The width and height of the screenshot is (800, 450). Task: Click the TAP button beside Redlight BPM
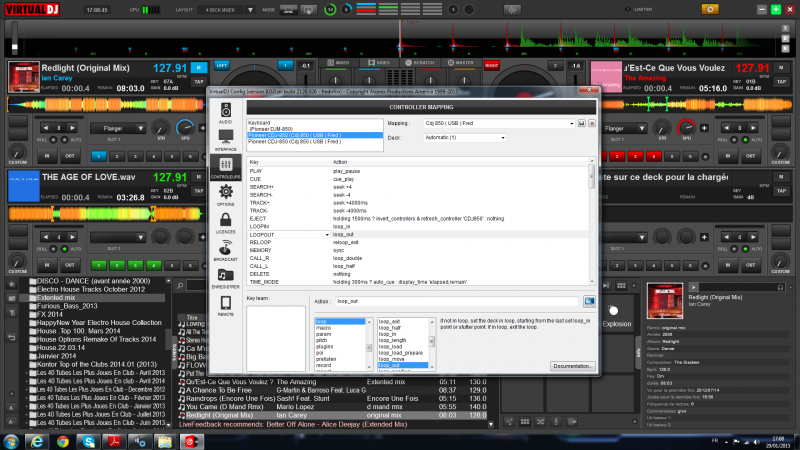(197, 80)
